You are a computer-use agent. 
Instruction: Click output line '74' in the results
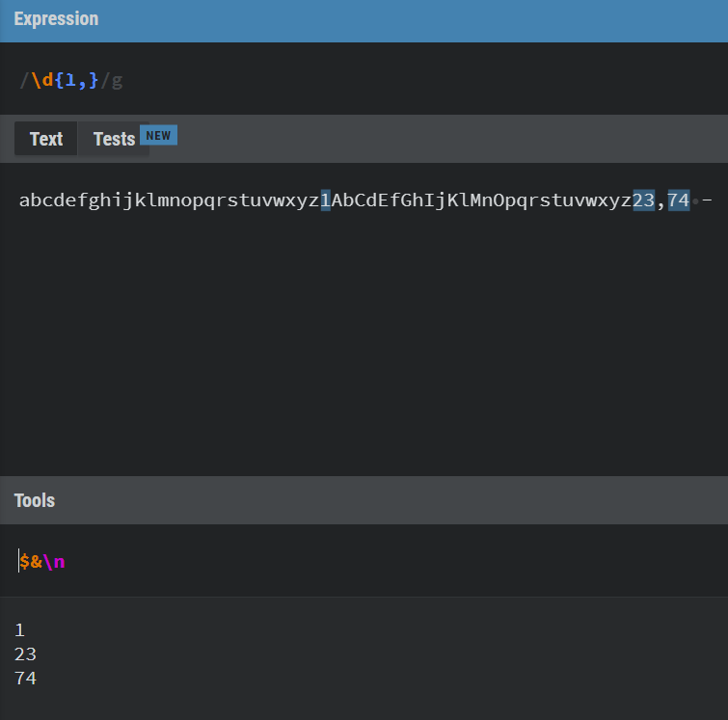pyautogui.click(x=25, y=679)
